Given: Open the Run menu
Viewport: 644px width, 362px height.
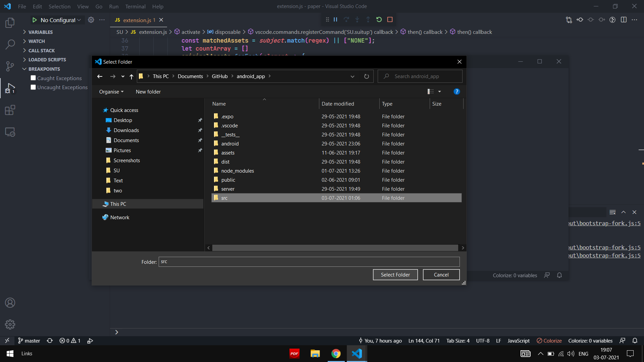Looking at the screenshot, I should (x=114, y=6).
